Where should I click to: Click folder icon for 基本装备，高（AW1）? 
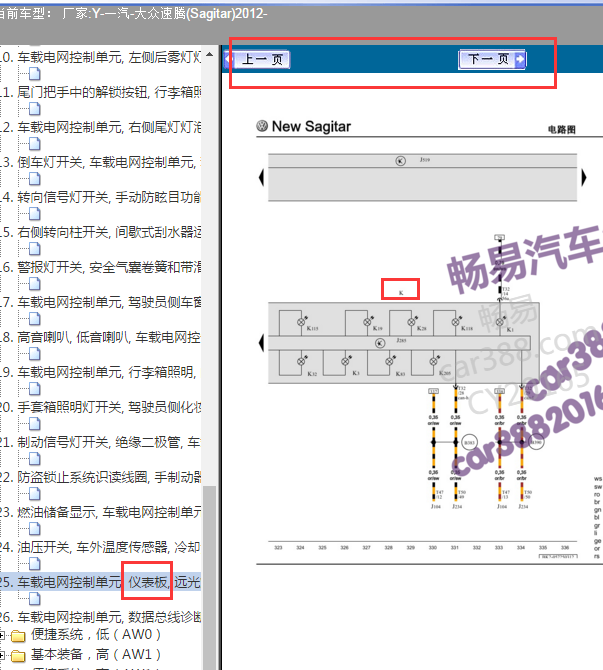point(18,655)
